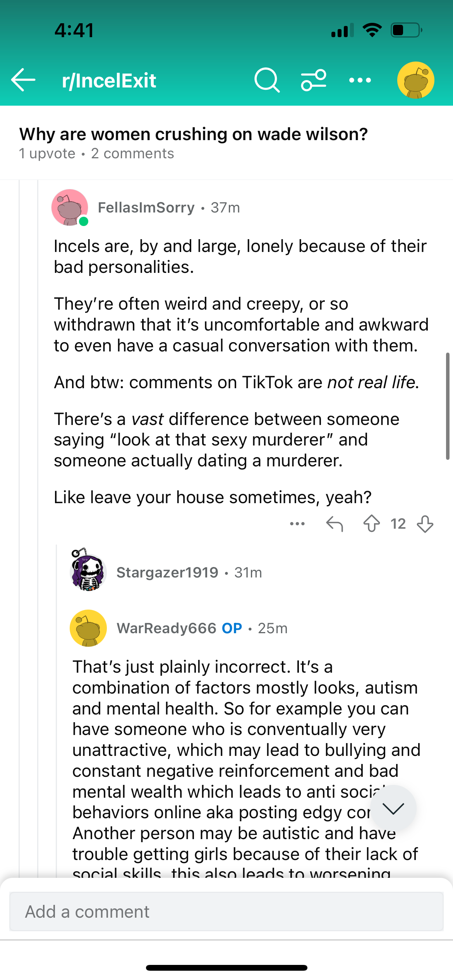Open the three-dot overflow menu in header
This screenshot has width=453, height=980.
(360, 80)
